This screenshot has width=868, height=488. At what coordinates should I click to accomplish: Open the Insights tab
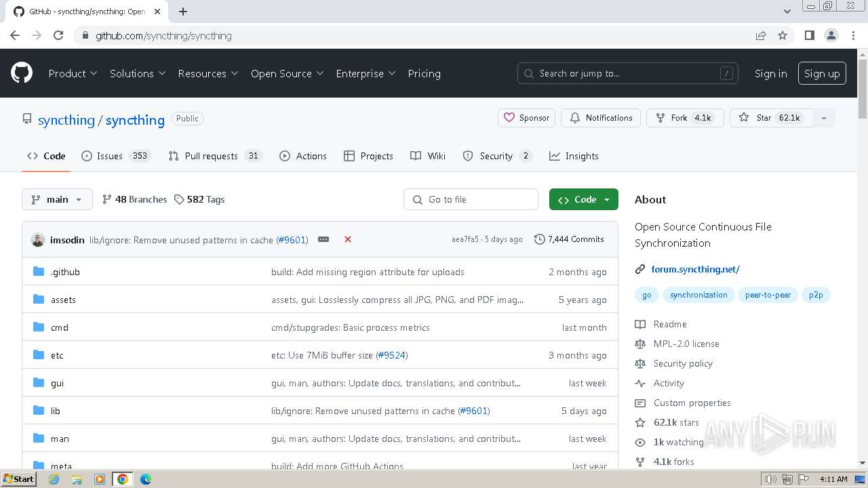(x=574, y=156)
